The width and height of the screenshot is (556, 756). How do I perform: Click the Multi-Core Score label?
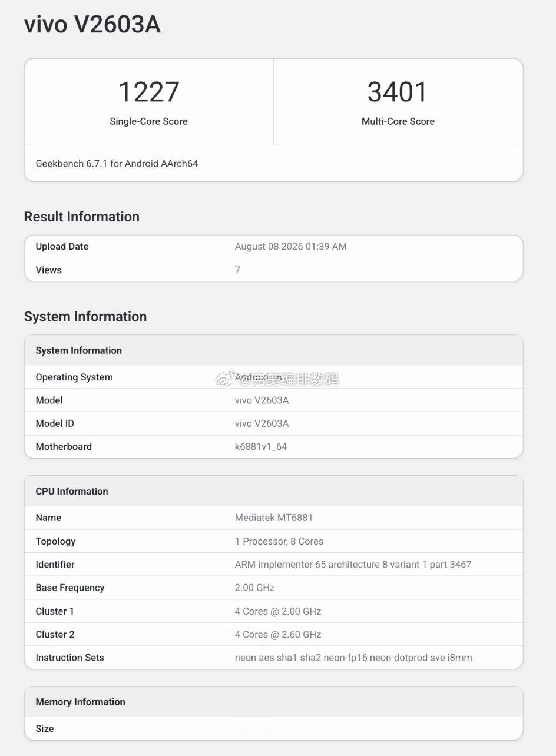pos(398,121)
